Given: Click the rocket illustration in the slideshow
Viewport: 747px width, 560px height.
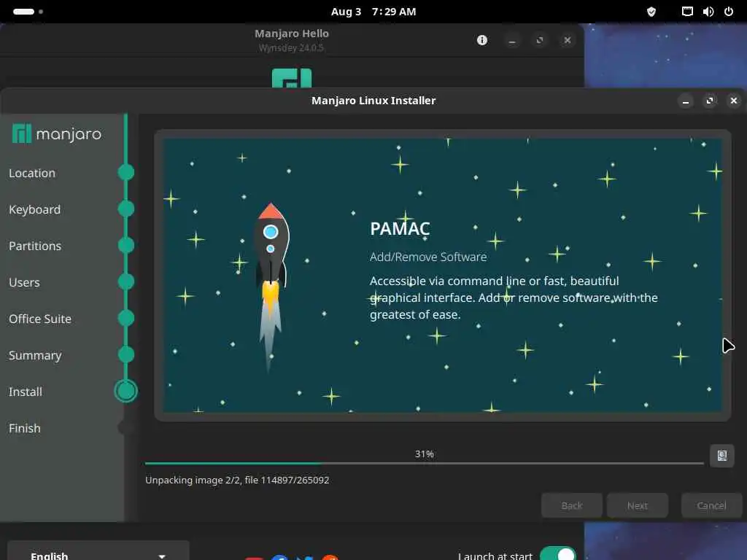Looking at the screenshot, I should coord(271,287).
